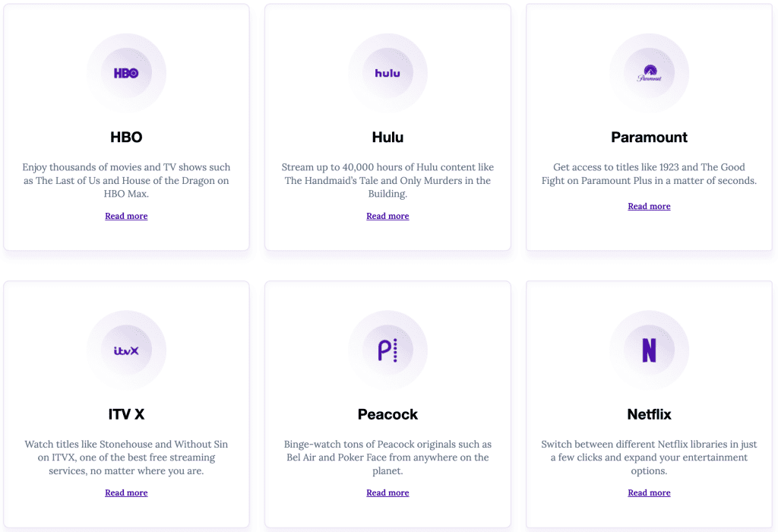
Task: Open Read more under Paramount
Action: 649,206
